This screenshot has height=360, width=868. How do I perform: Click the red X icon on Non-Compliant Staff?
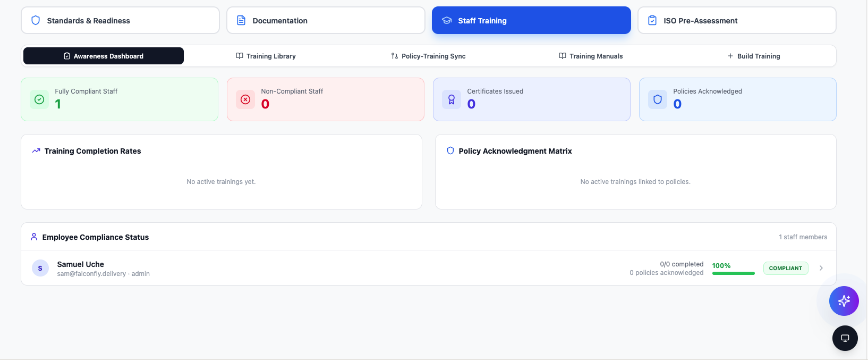coord(245,99)
